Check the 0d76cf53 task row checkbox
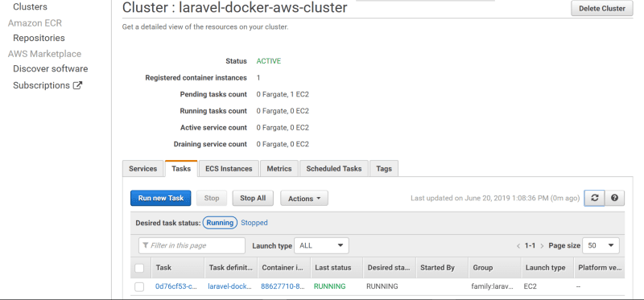This screenshot has width=644, height=300. tap(139, 286)
